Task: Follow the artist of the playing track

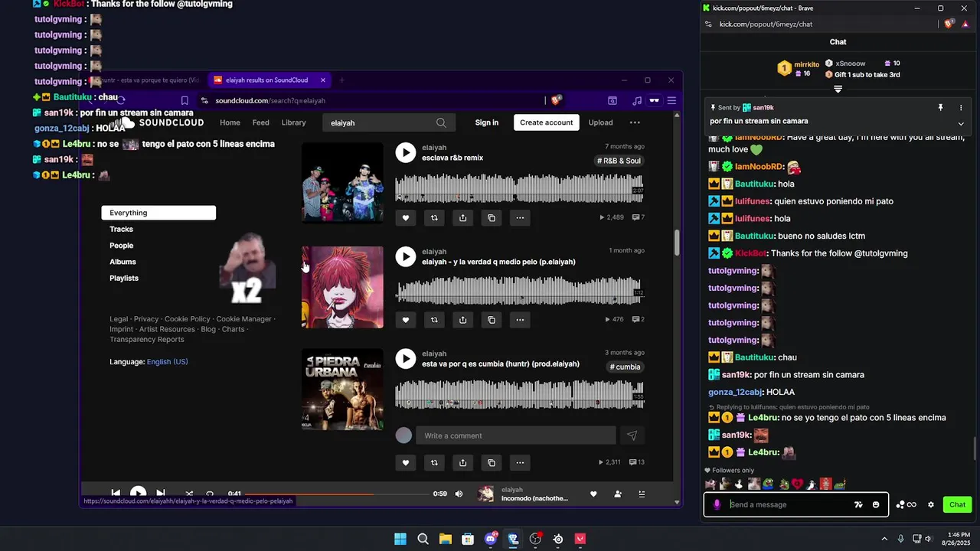Action: [x=618, y=494]
